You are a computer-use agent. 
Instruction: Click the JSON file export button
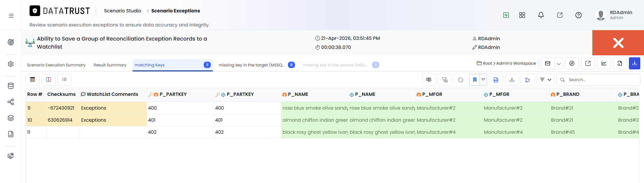(x=620, y=63)
